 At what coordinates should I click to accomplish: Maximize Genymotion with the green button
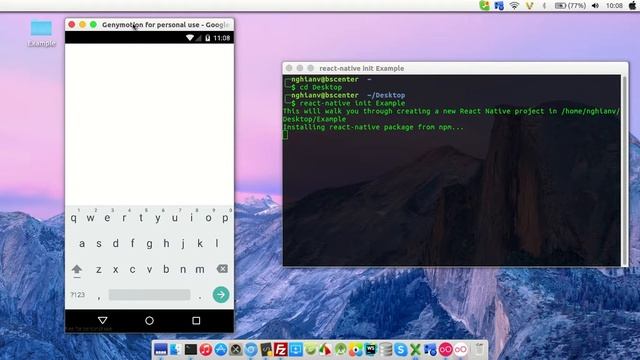pos(93,24)
